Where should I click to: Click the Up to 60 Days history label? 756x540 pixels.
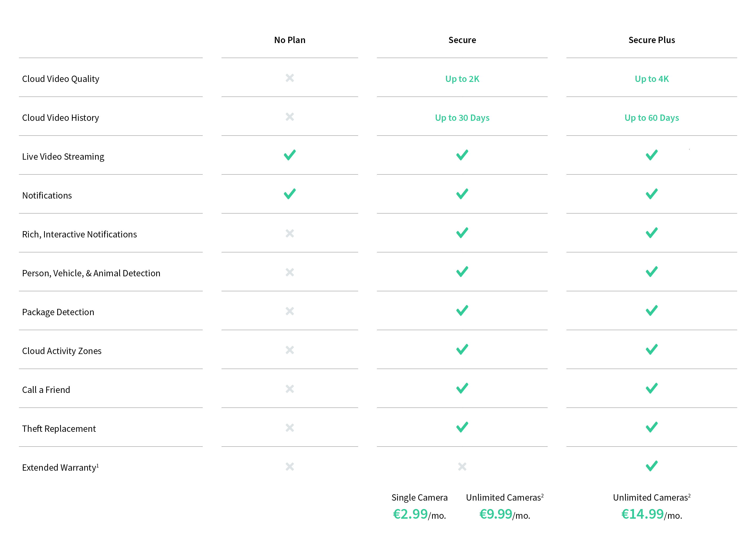[651, 117]
